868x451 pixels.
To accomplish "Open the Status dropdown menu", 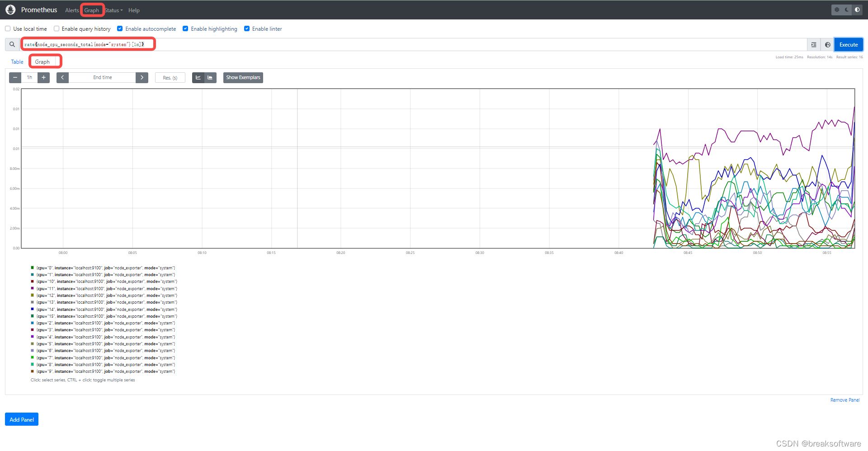I will tap(114, 10).
